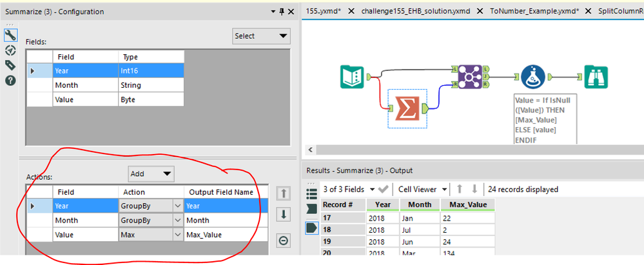Sort by Month column header in Results
Image resolution: width=644 pixels, height=265 pixels.
pyautogui.click(x=419, y=204)
